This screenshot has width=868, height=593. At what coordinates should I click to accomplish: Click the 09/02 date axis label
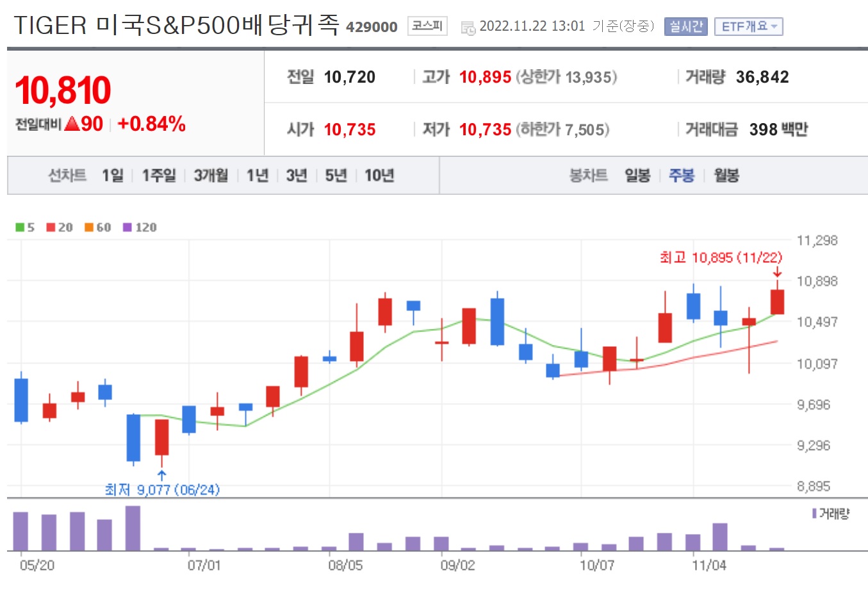click(x=457, y=565)
